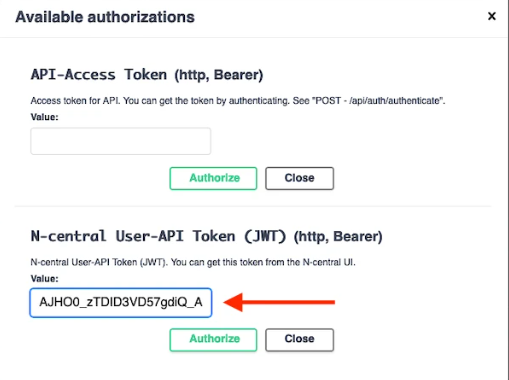Authorize the N-central User-API Token (JWT)
509x380 pixels.
tap(213, 340)
